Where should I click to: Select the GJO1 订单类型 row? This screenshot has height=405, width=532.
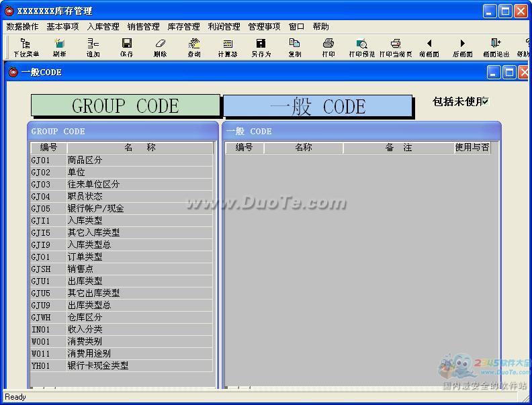122,257
